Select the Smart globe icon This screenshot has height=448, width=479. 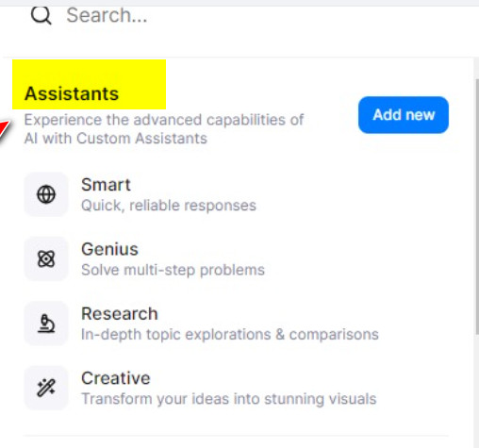click(x=46, y=194)
